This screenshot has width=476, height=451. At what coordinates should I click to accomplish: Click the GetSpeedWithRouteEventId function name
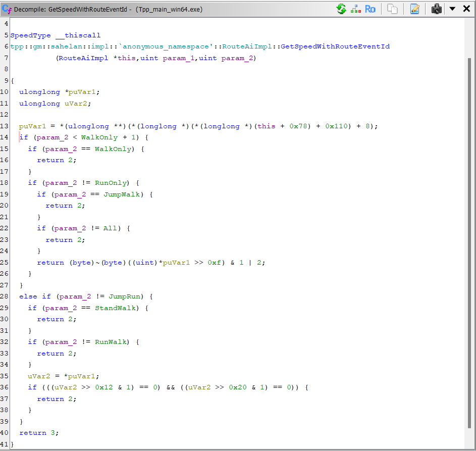tap(335, 46)
